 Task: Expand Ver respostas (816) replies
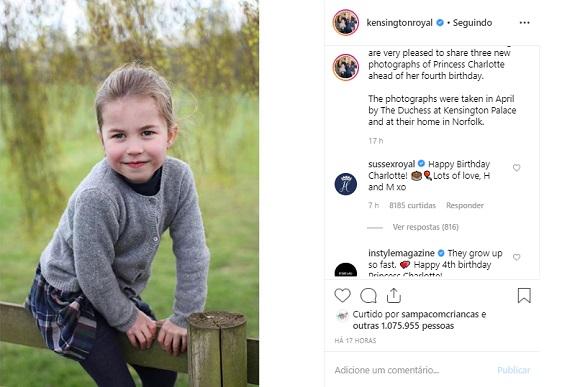[425, 227]
